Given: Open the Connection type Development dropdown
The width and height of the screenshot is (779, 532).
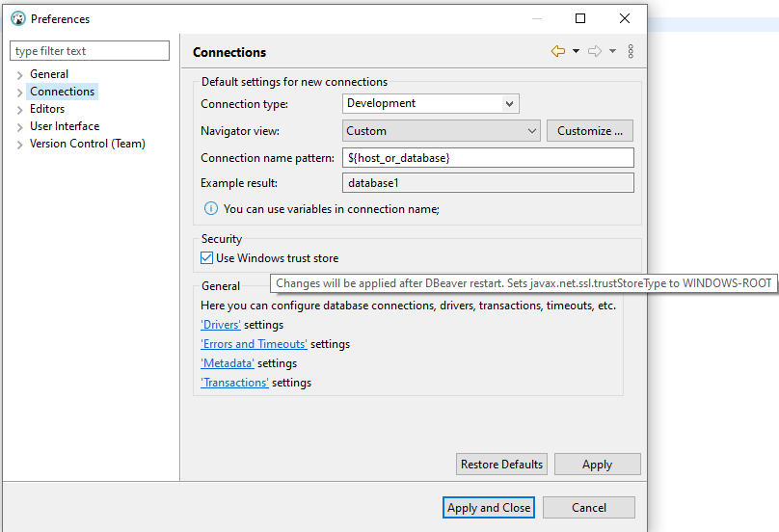Looking at the screenshot, I should (431, 103).
